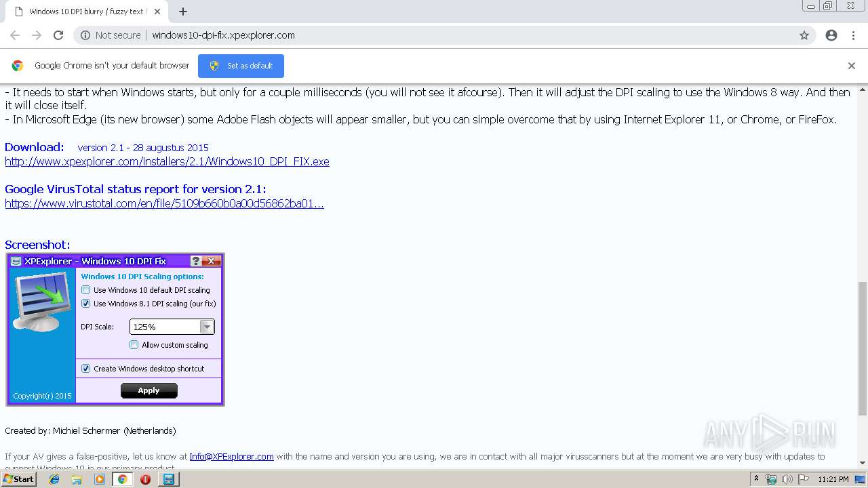
Task: Open the Action Center flag tray icon
Action: (802, 479)
